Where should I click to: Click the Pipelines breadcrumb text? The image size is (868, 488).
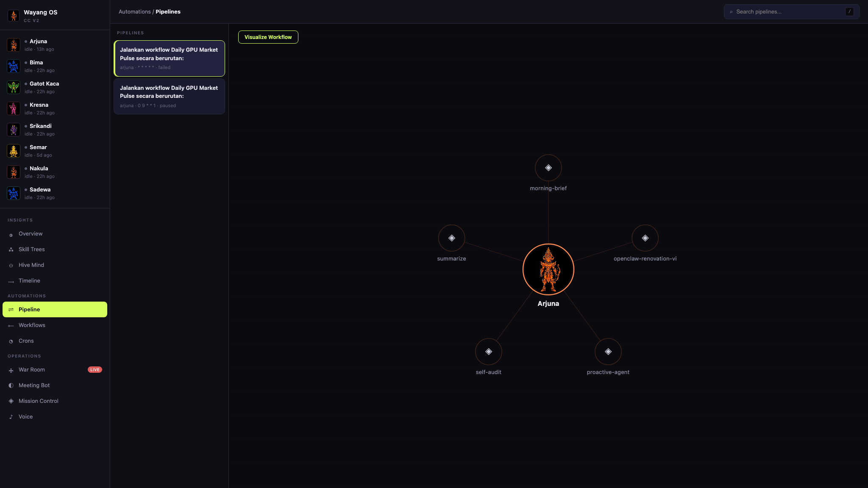click(x=168, y=12)
